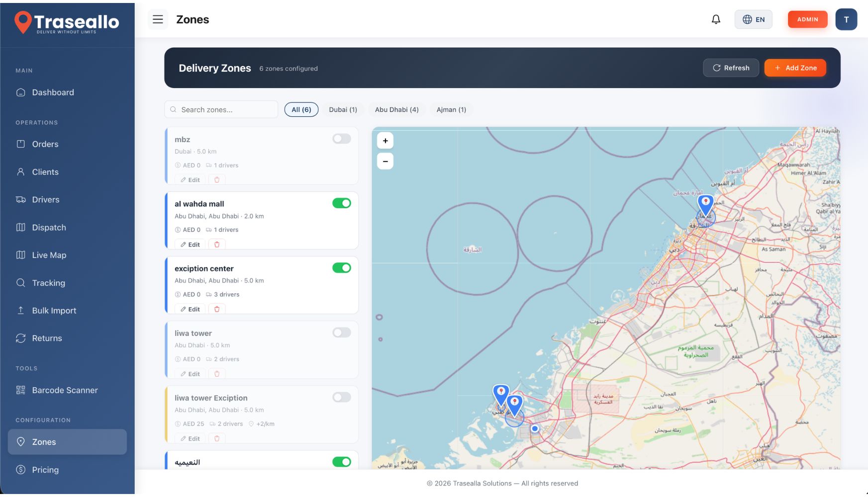Delete the al wahda mall zone
Screen dimensions: 868x497
coord(217,245)
